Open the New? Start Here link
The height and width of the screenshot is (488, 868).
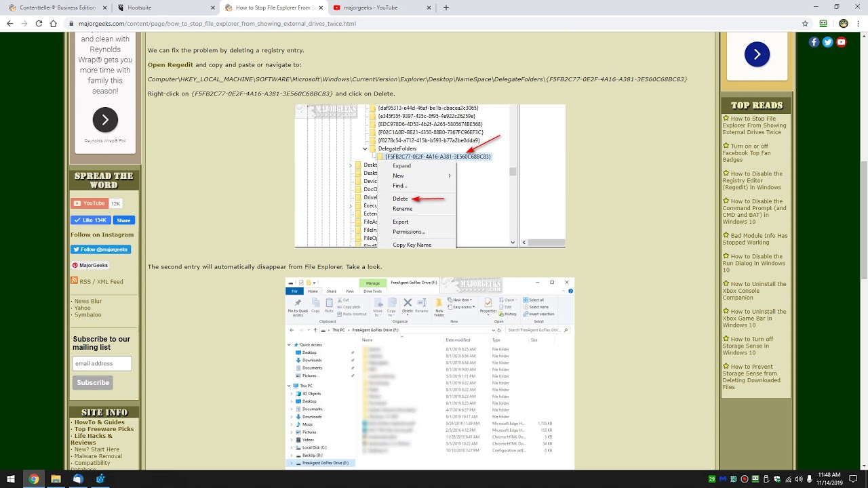(x=97, y=449)
